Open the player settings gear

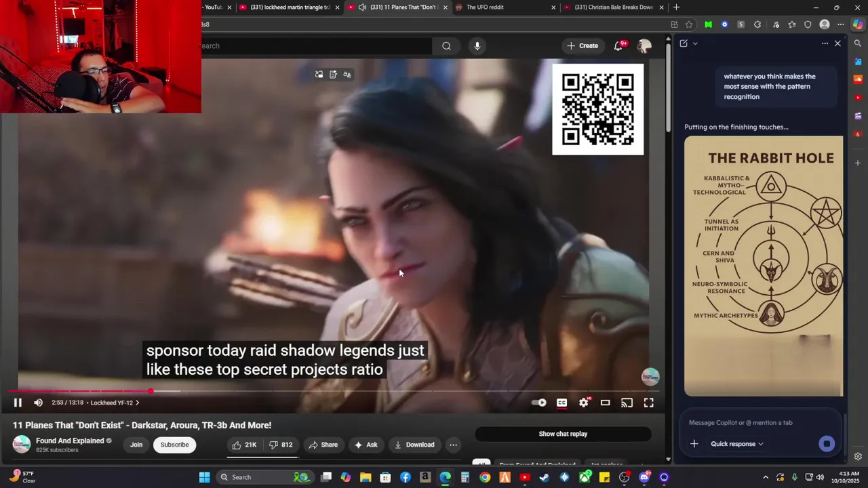click(x=584, y=403)
